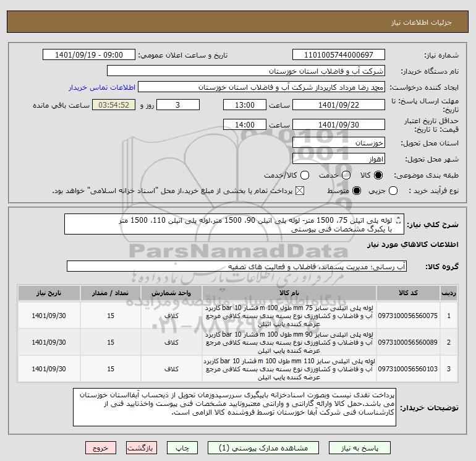Click the request creator name field
The image size is (476, 461).
261,87
